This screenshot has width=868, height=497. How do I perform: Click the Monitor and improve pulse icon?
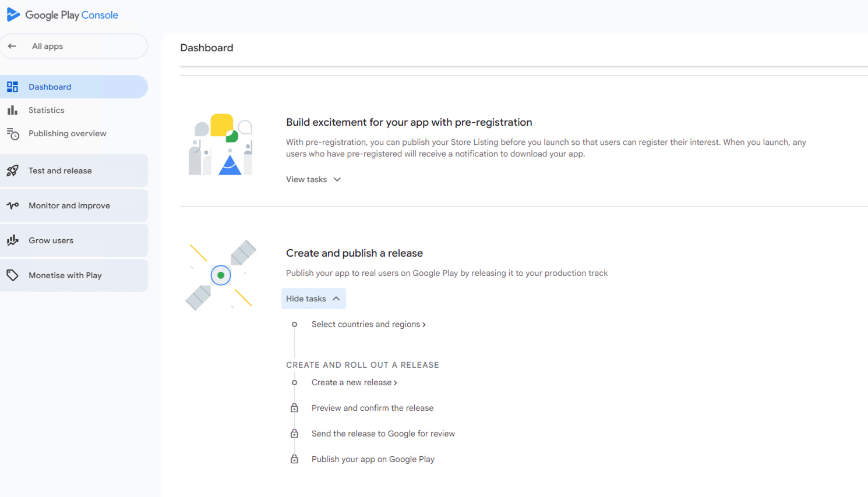(12, 205)
